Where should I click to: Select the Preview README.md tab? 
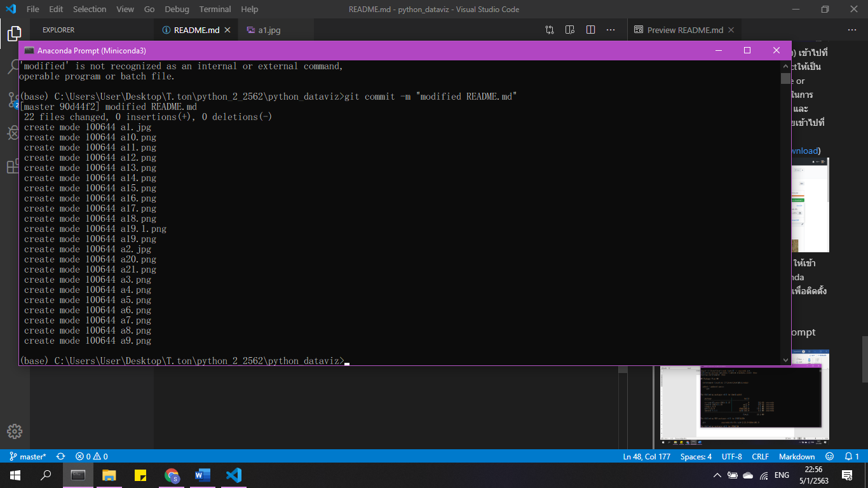tap(684, 30)
